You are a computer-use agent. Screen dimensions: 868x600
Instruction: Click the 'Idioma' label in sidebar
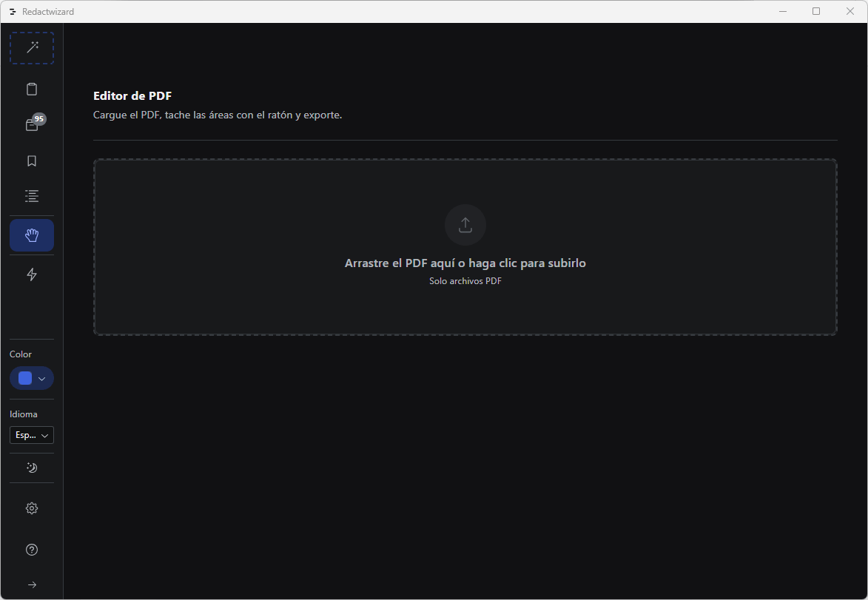point(23,414)
